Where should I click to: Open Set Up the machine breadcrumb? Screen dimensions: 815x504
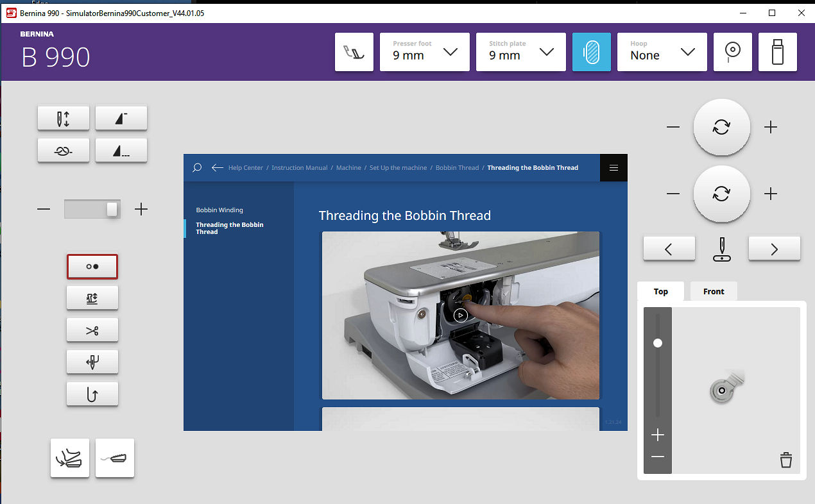[x=398, y=168]
